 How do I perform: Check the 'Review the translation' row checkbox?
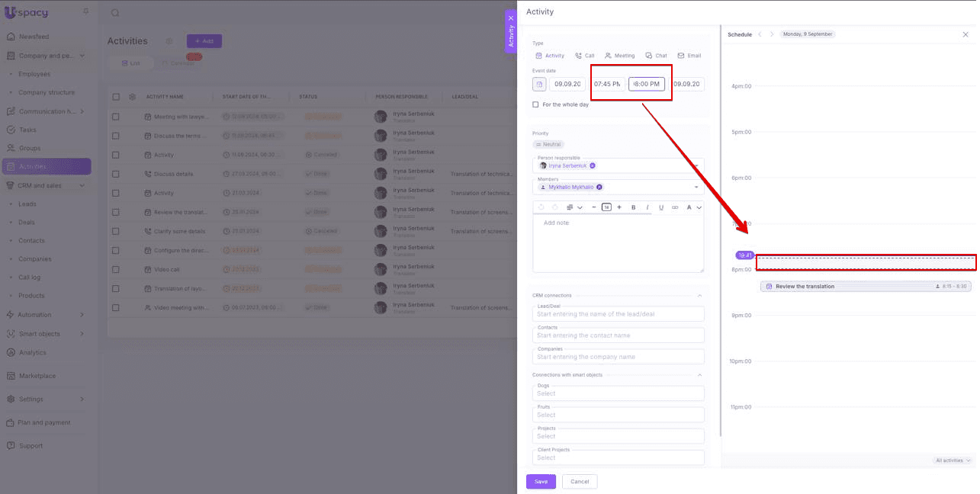(x=116, y=212)
